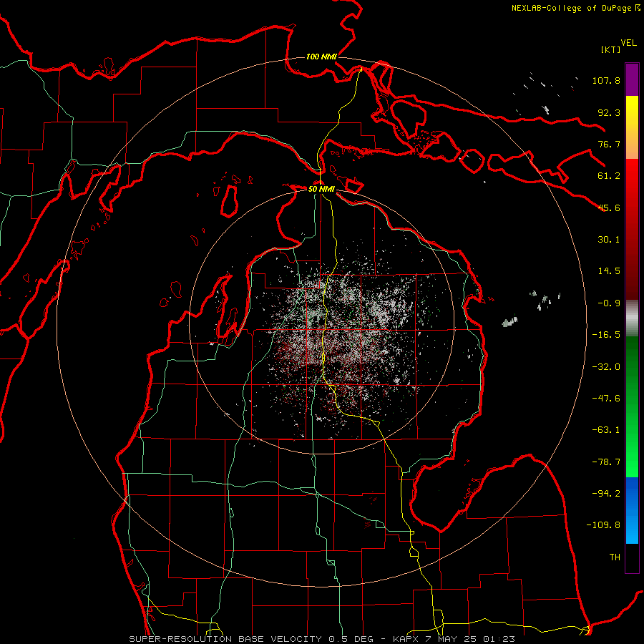Pick the blue segment of the velocity scale

pyautogui.click(x=632, y=510)
